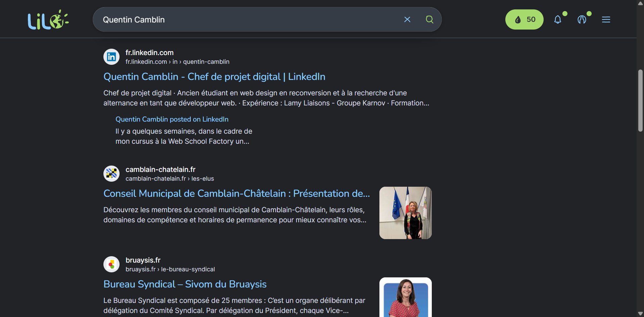Image resolution: width=644 pixels, height=317 pixels.
Task: Open the Bureau Syndical – Sivom du Bruaysis result
Action: point(185,284)
